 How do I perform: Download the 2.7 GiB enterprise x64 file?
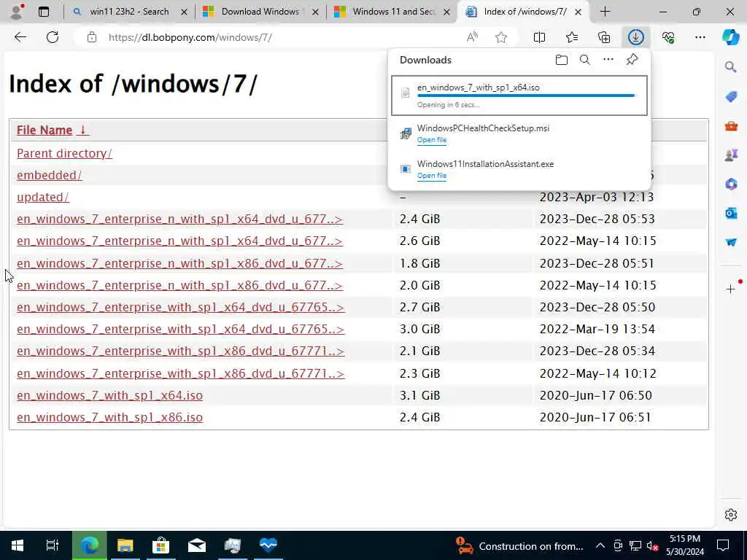181,307
